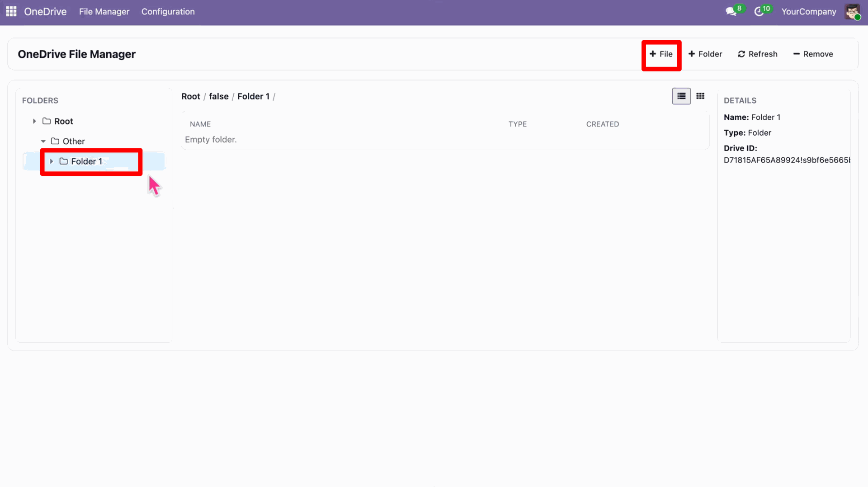Open the File Manager menu
Screen dimensions: 868x487
pos(104,12)
